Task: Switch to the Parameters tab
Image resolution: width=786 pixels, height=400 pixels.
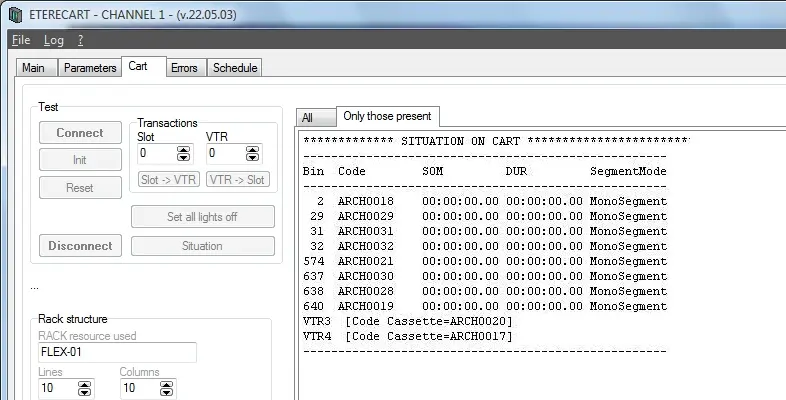Action: tap(90, 68)
